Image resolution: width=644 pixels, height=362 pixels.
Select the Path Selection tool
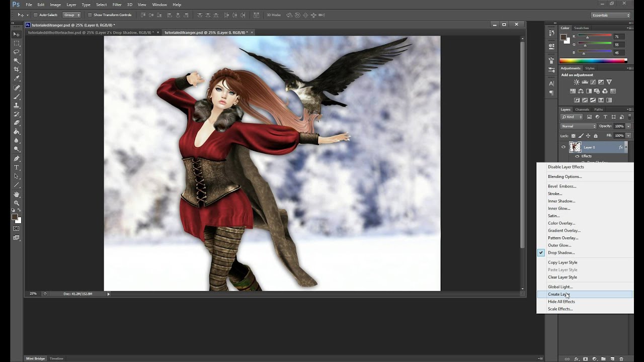pos(17,176)
